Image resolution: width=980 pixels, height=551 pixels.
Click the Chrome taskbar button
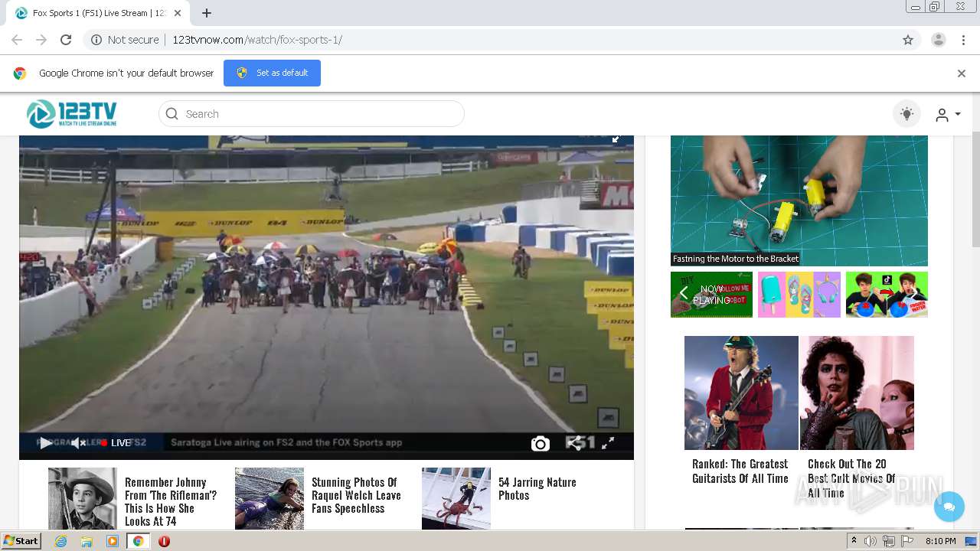[139, 541]
